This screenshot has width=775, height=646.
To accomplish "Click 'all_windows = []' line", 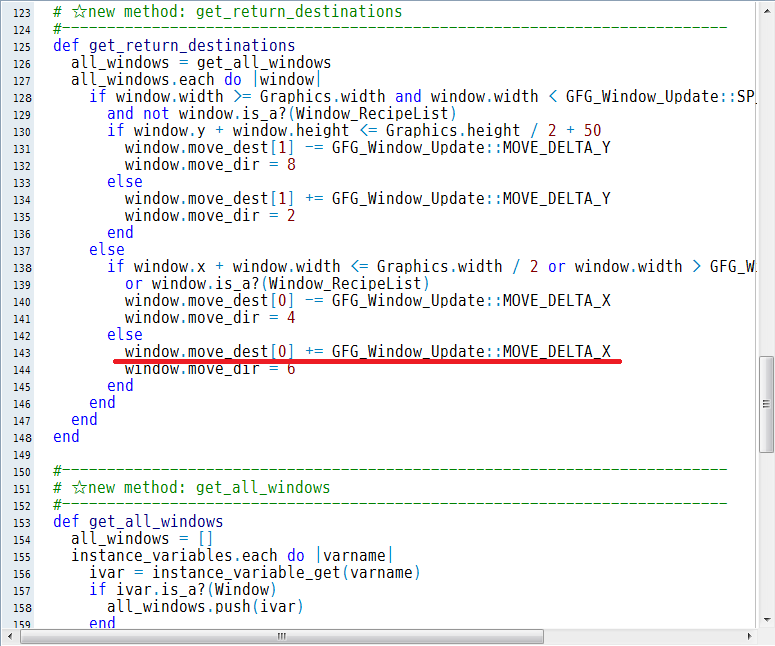I will point(142,538).
